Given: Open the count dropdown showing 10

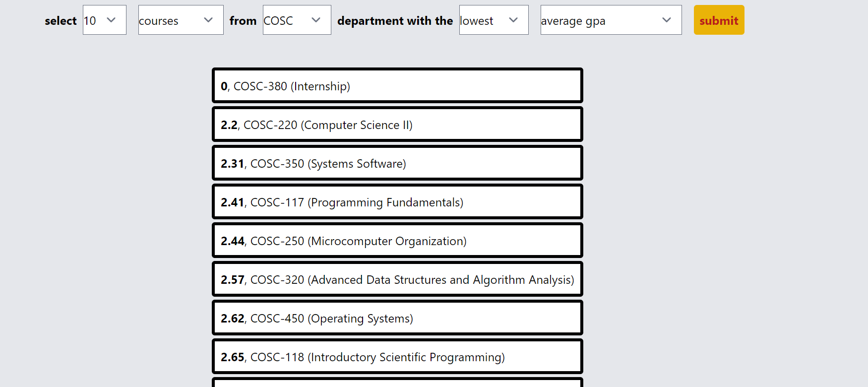Looking at the screenshot, I should point(105,20).
